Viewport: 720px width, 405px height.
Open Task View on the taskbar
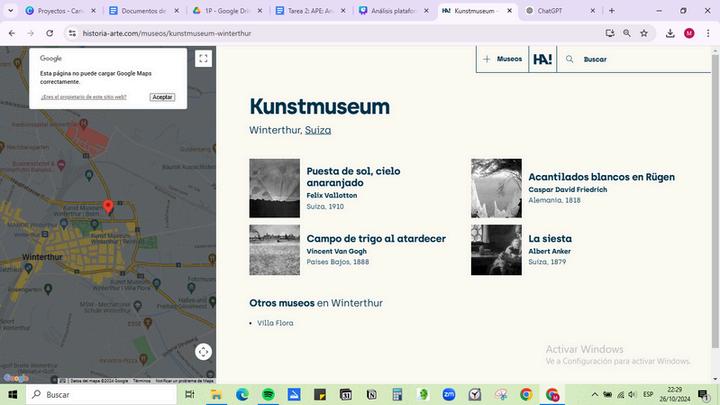point(190,394)
